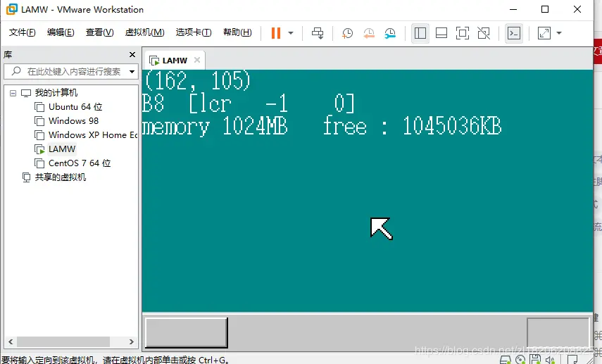Select the Ubuntu 64 位 virtual machine

point(75,107)
